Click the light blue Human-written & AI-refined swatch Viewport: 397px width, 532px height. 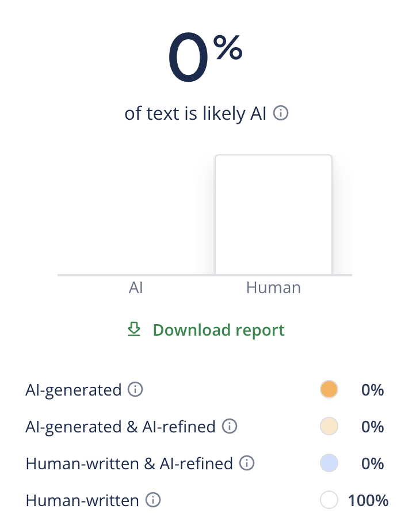click(x=329, y=463)
